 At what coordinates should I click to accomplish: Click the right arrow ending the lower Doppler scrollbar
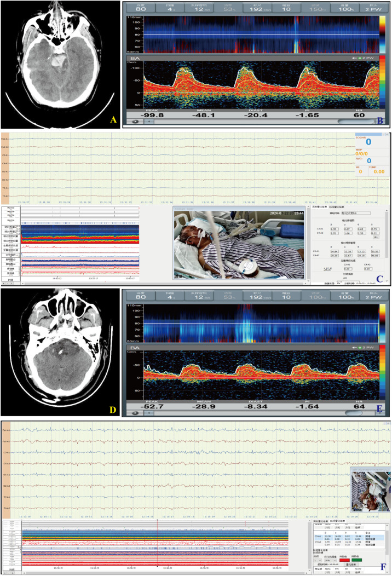click(379, 412)
